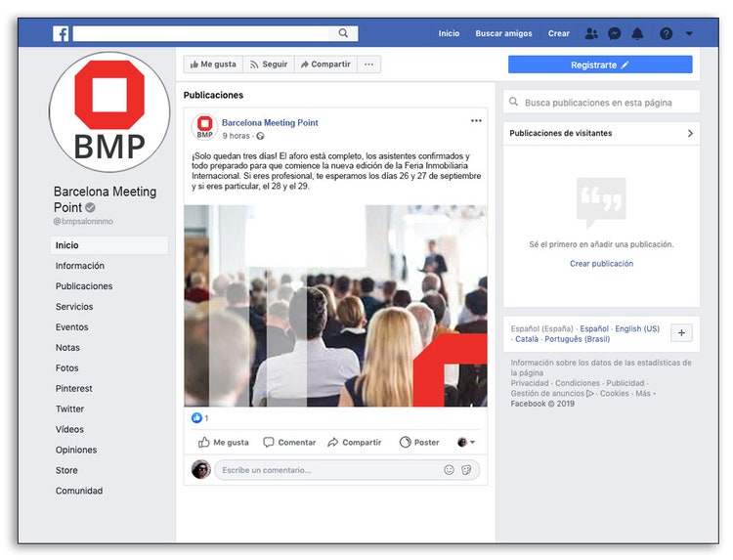Screen dimensions: 733x560
Task: Open the post conference photo
Action: pos(335,306)
